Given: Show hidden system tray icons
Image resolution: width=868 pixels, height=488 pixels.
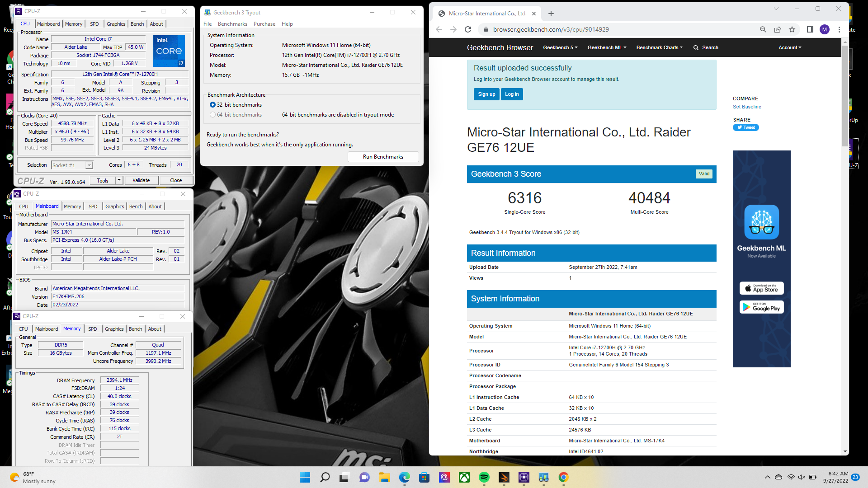Looking at the screenshot, I should tap(767, 477).
